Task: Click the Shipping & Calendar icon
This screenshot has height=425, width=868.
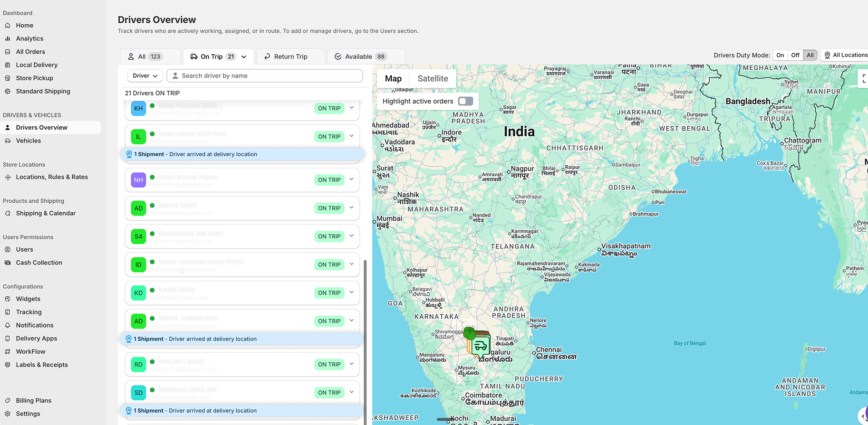Action: pos(8,213)
